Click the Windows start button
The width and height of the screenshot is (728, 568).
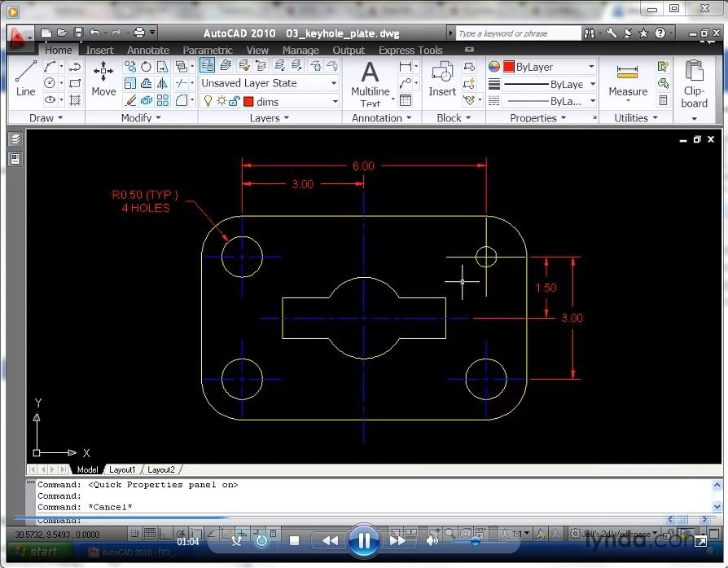point(37,552)
